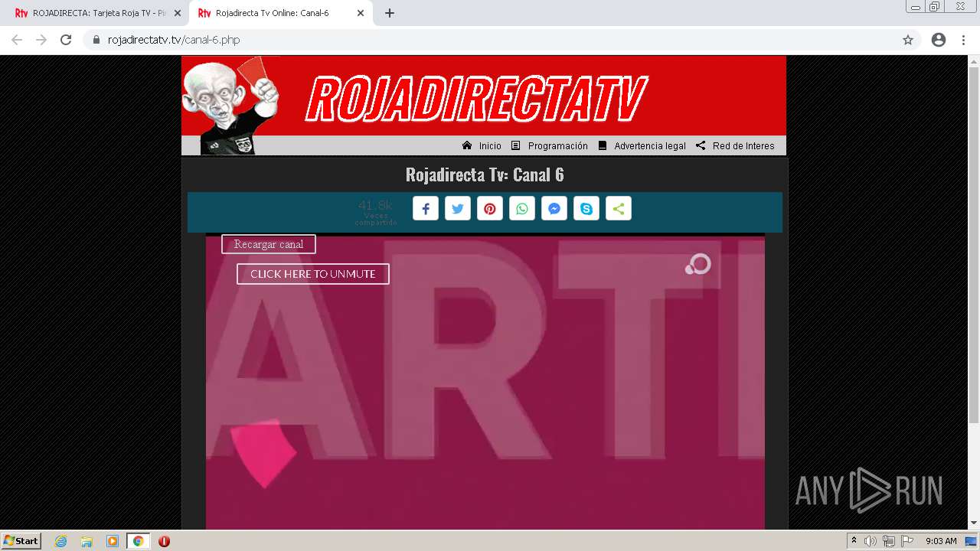Click 41.8k share count text
The height and width of the screenshot is (551, 980).
tap(375, 205)
